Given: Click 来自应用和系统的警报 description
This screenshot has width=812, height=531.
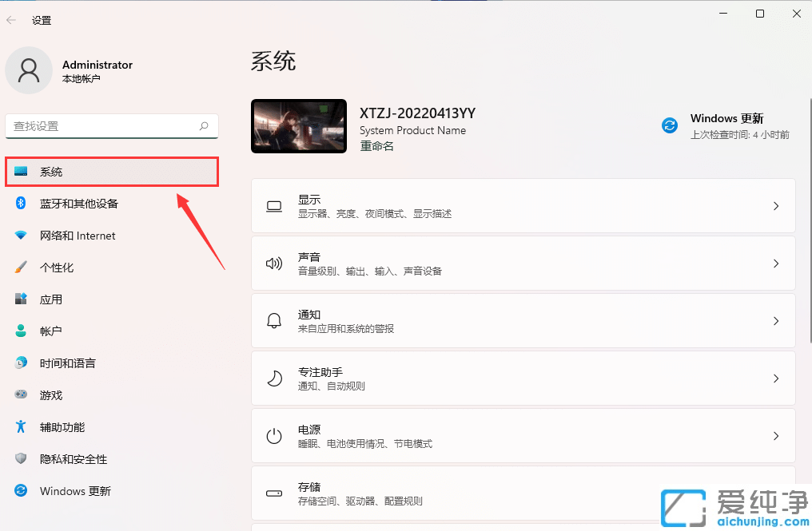Looking at the screenshot, I should (x=346, y=329).
